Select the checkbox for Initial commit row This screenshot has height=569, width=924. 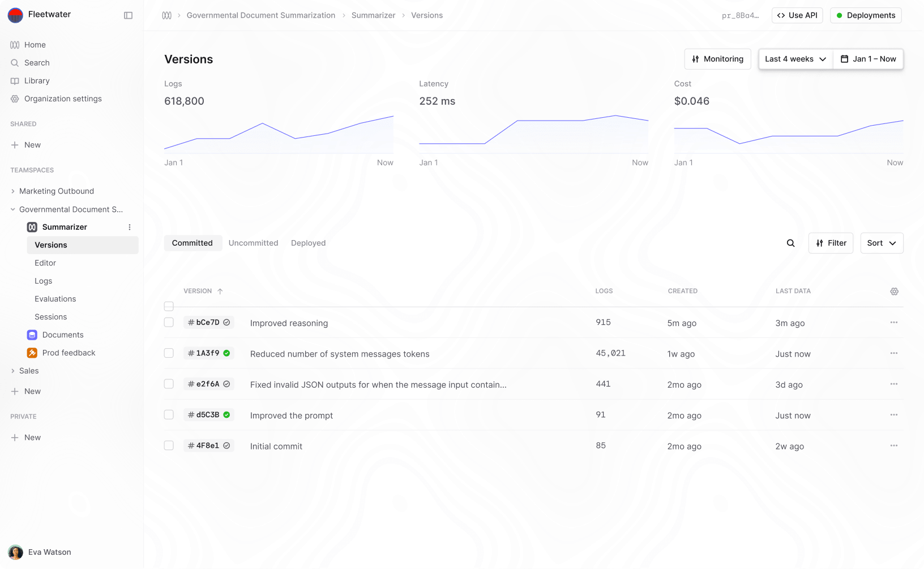click(169, 446)
